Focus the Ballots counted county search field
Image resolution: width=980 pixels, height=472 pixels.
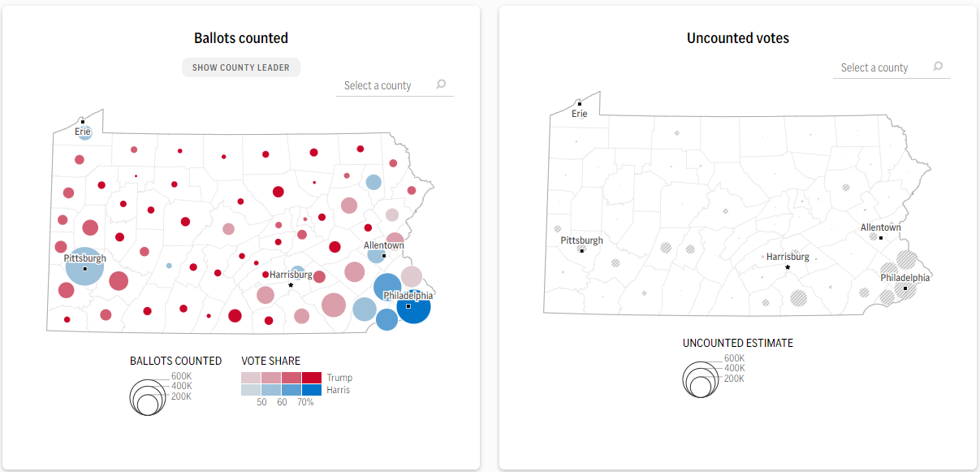395,85
